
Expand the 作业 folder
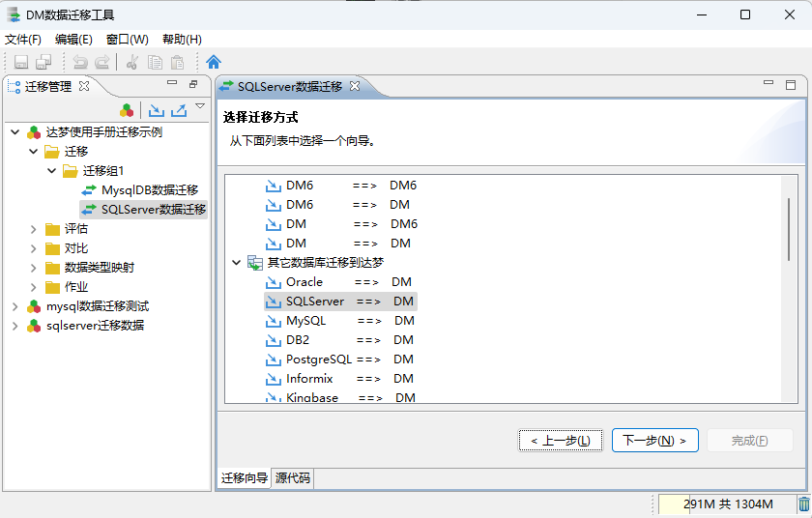34,287
